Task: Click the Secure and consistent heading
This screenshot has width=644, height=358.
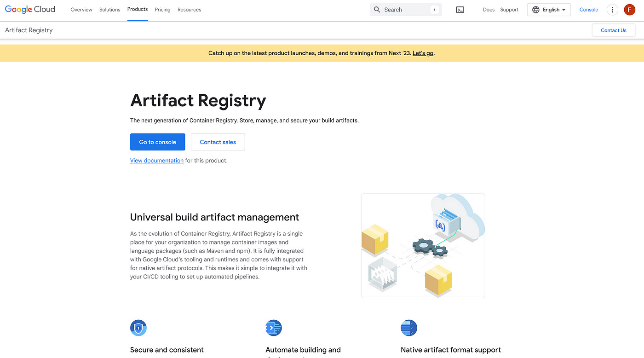Action: point(167,350)
